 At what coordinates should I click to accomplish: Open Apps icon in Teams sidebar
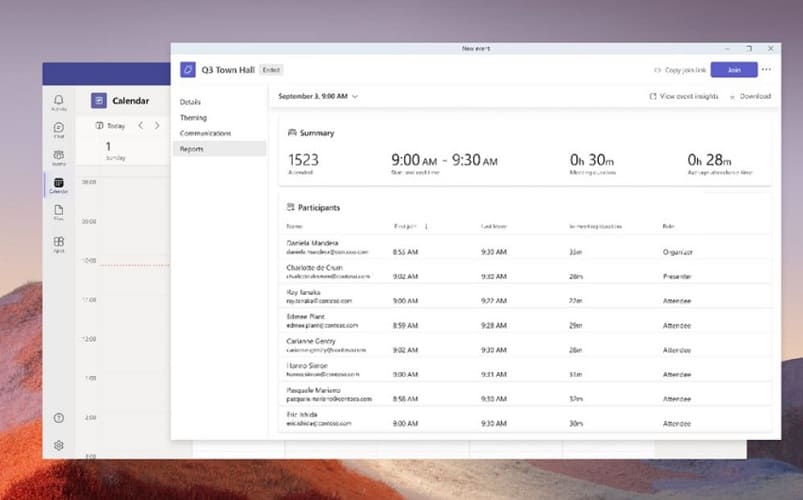tap(59, 242)
